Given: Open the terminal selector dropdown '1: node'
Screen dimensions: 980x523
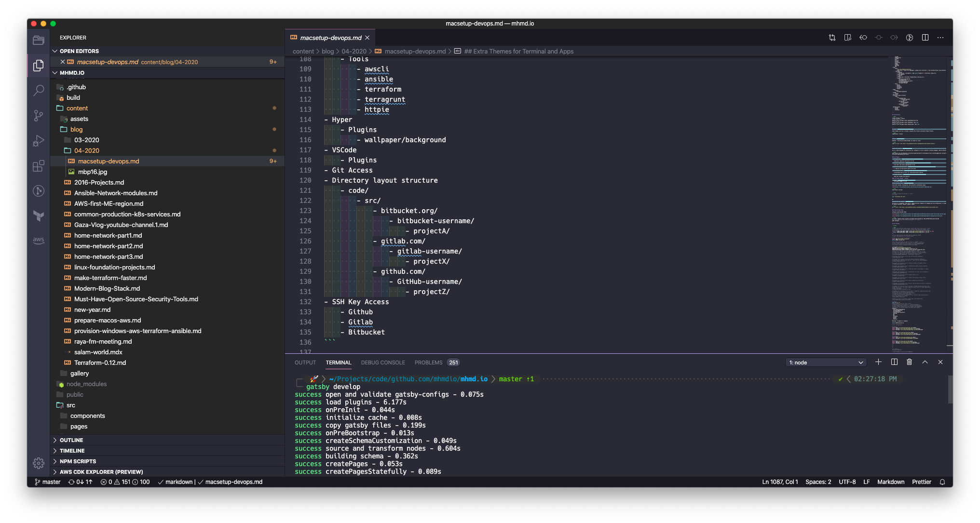Looking at the screenshot, I should [826, 362].
